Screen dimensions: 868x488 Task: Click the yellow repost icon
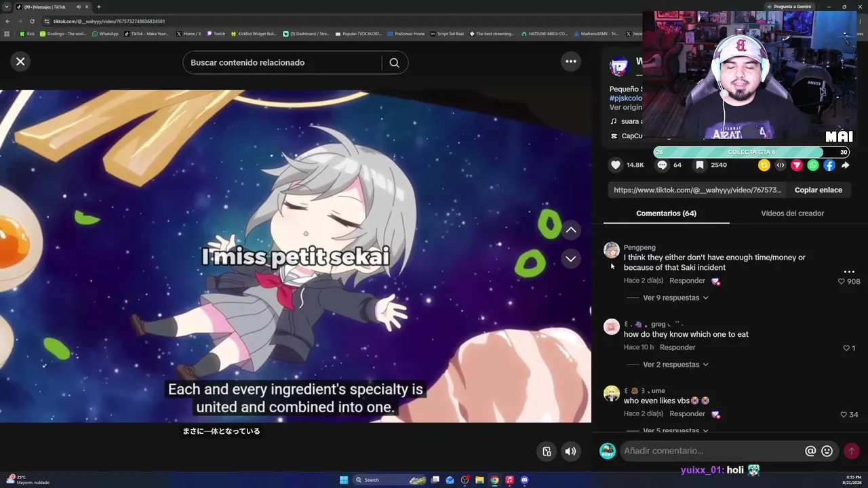click(764, 165)
